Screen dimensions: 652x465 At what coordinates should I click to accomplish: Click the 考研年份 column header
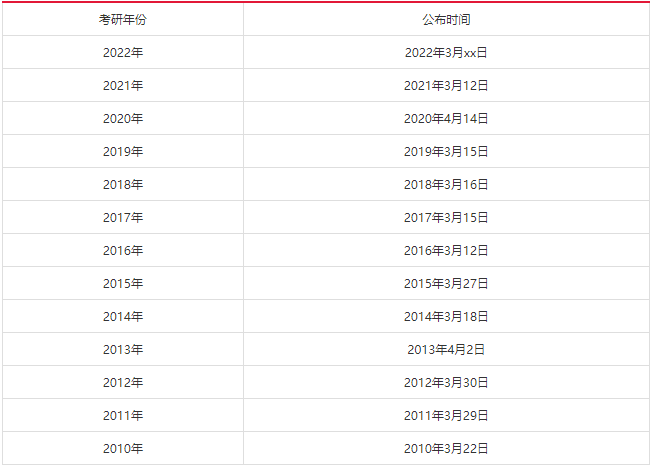pyautogui.click(x=123, y=19)
